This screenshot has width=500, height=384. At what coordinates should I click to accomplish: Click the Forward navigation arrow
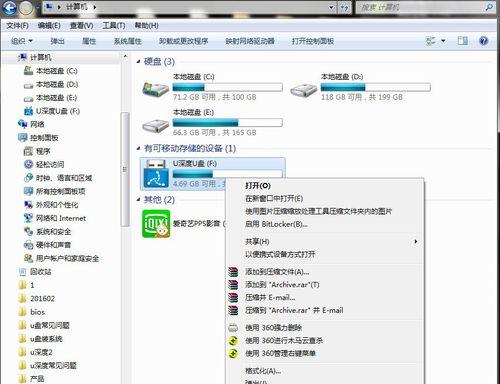pyautogui.click(x=26, y=7)
